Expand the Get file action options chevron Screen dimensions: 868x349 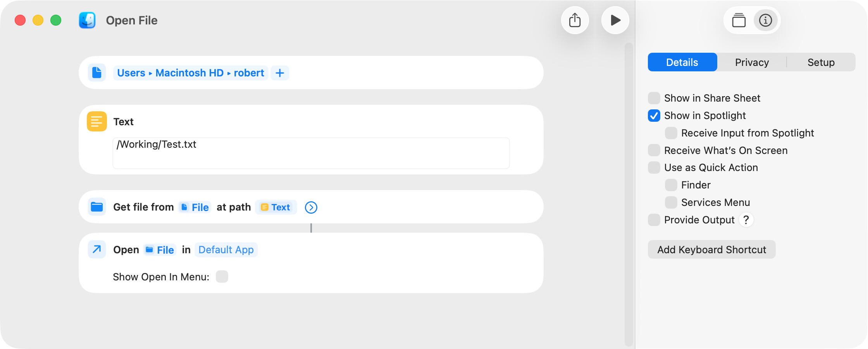click(x=311, y=207)
